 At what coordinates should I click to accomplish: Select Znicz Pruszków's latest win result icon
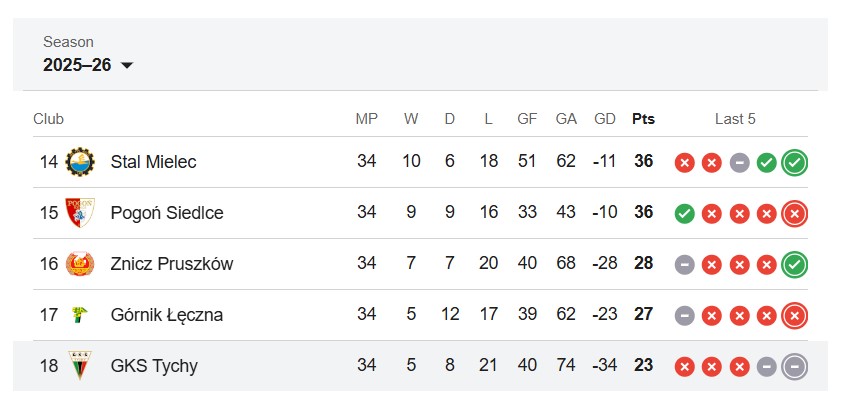(x=794, y=265)
